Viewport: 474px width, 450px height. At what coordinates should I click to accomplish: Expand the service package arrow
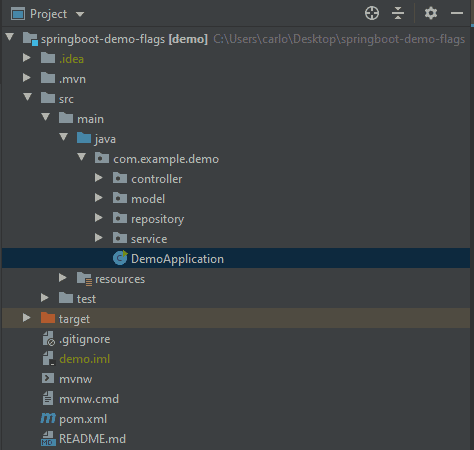point(99,238)
